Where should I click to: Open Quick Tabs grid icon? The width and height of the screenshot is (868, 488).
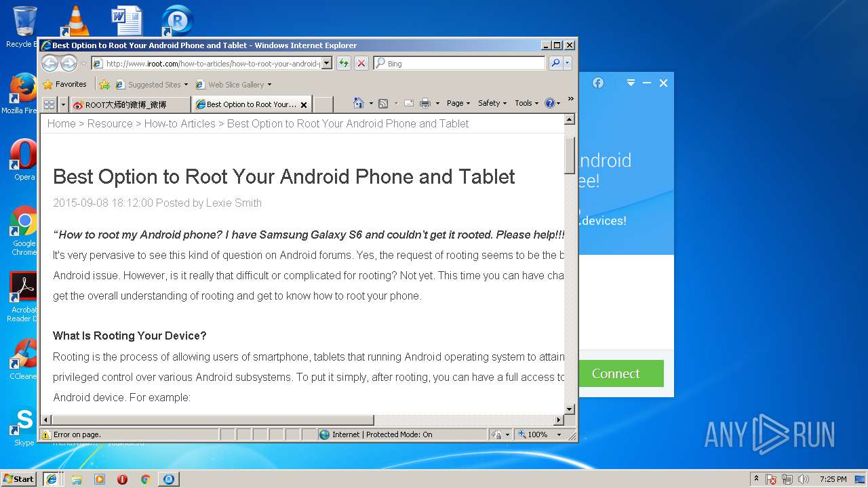(49, 104)
